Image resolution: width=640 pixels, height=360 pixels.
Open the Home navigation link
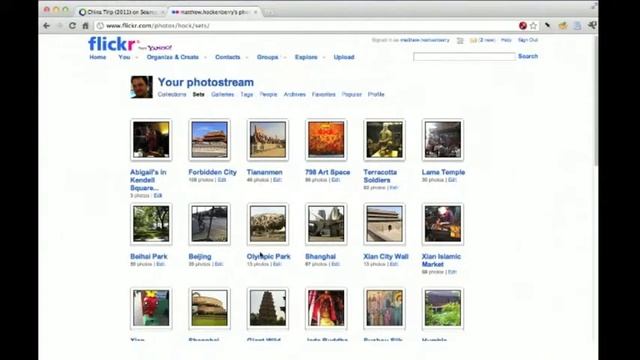pyautogui.click(x=98, y=57)
